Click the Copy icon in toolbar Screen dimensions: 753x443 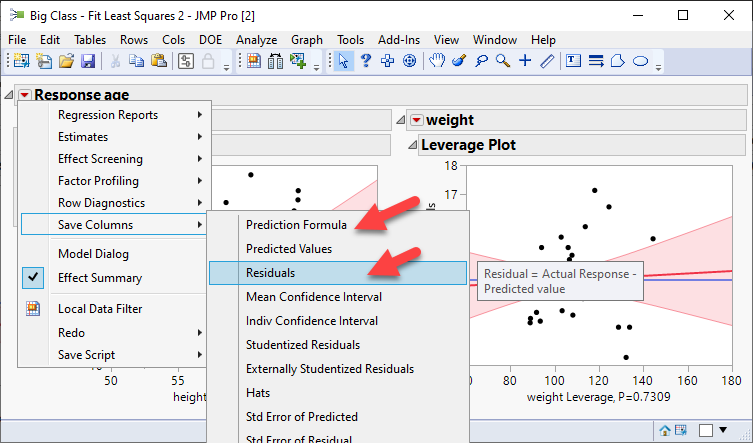tap(137, 61)
